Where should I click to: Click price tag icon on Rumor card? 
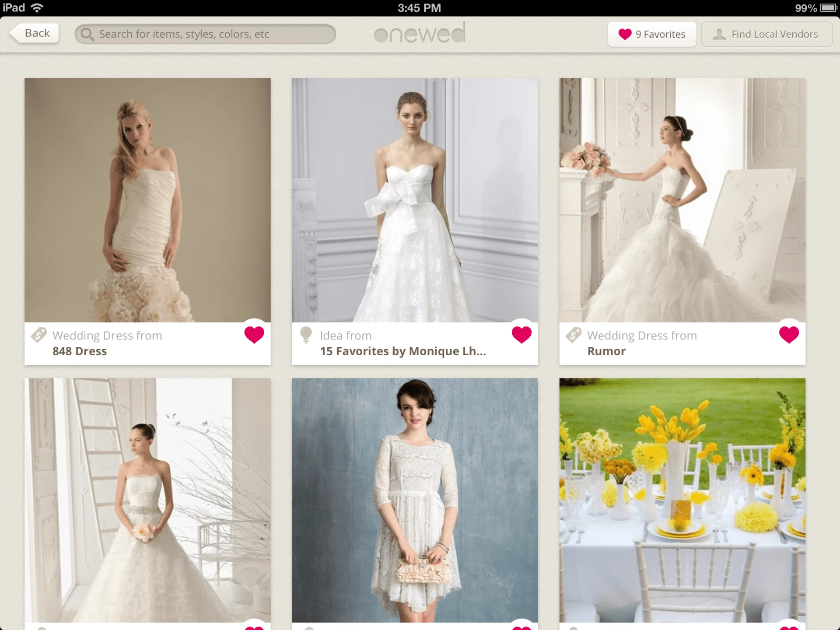(x=573, y=335)
